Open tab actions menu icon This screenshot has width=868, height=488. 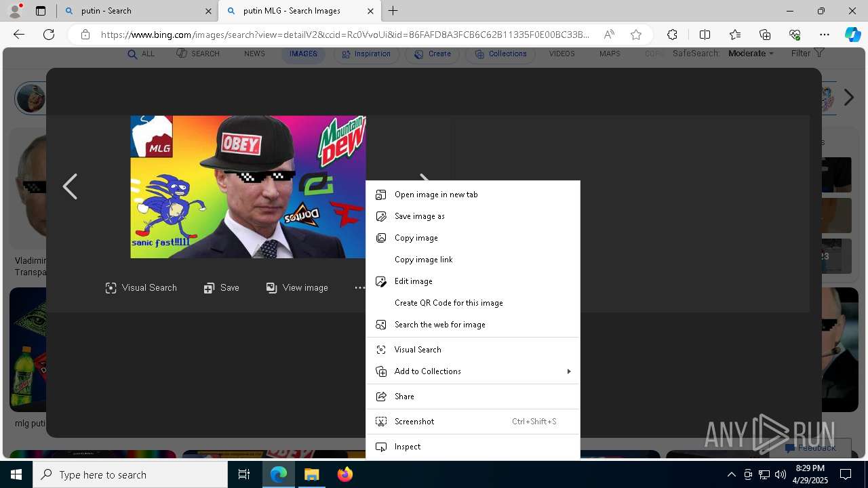[x=41, y=11]
